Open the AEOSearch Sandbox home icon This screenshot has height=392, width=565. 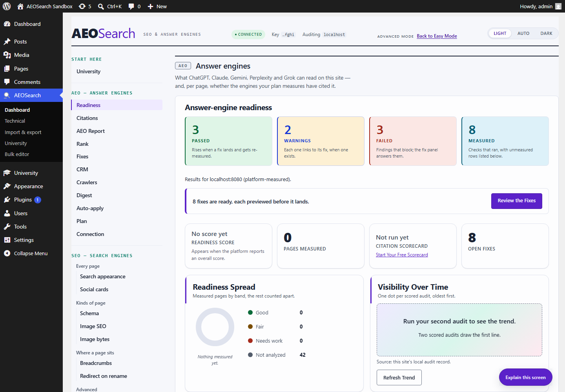click(20, 6)
